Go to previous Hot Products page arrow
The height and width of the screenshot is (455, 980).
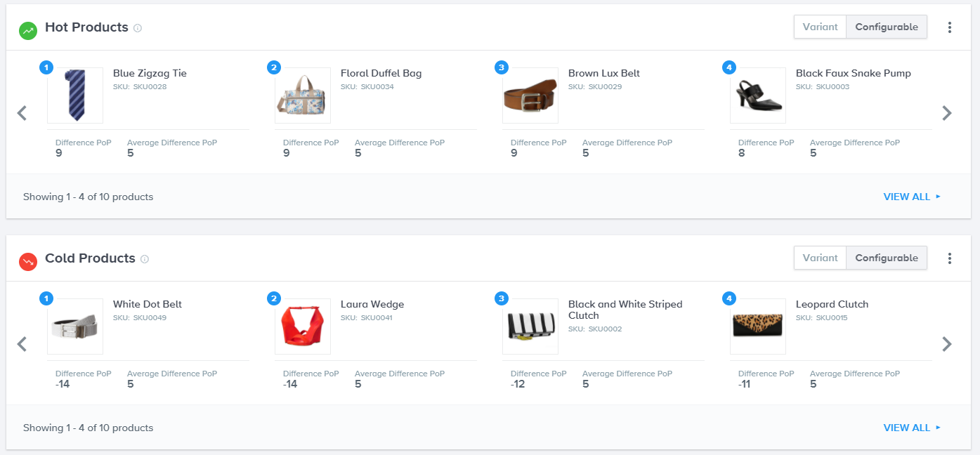[22, 112]
